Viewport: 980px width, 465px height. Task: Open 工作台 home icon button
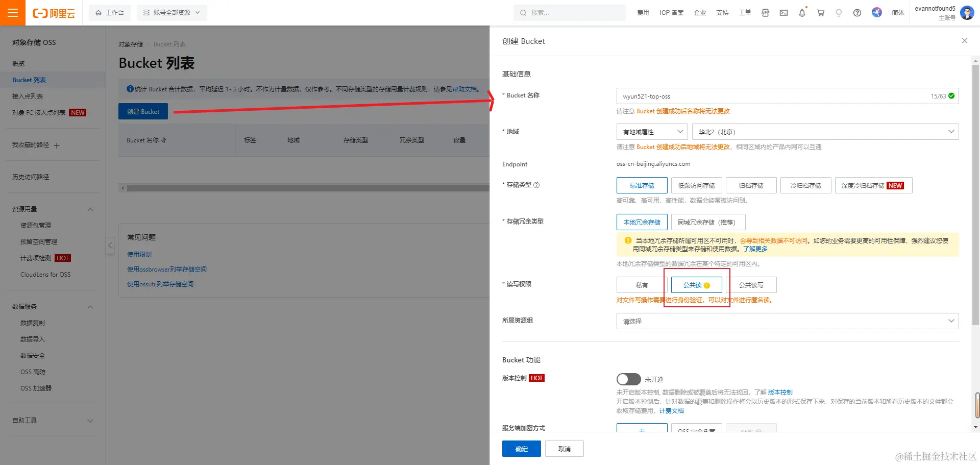[110, 13]
